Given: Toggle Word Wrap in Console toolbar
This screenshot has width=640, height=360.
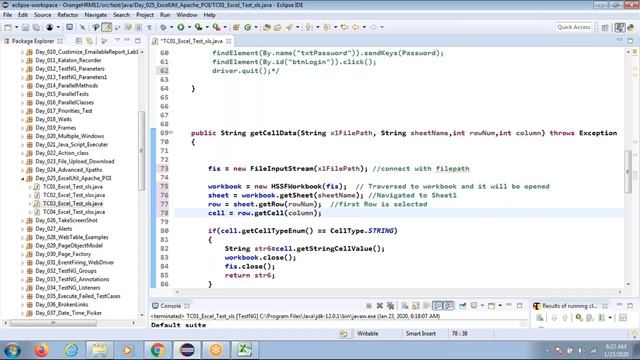Looking at the screenshot, I should coord(426,306).
